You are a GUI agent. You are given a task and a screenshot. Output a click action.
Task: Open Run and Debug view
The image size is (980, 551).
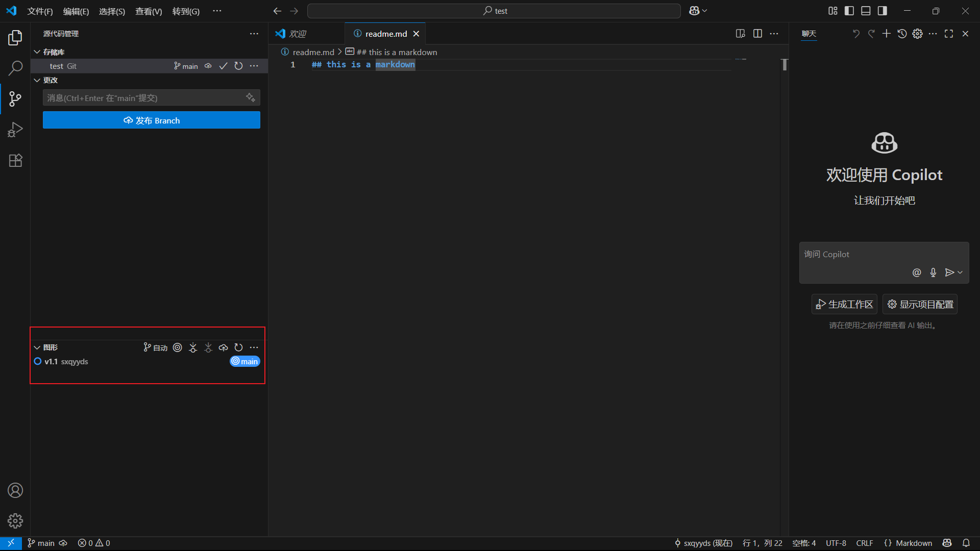15,130
